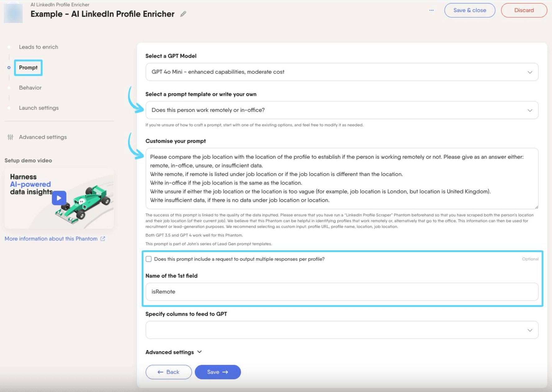Go to the Leads to enrich step
This screenshot has height=392, width=552.
pyautogui.click(x=38, y=47)
